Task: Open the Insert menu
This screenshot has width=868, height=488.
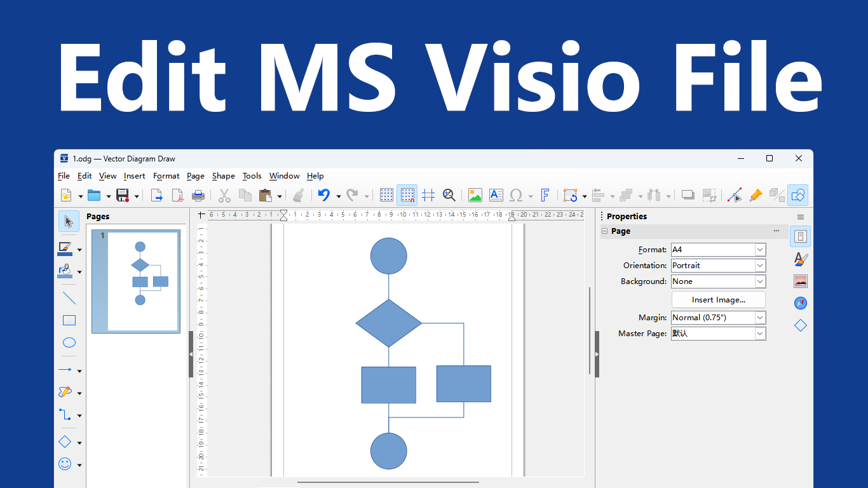Action: click(x=135, y=176)
